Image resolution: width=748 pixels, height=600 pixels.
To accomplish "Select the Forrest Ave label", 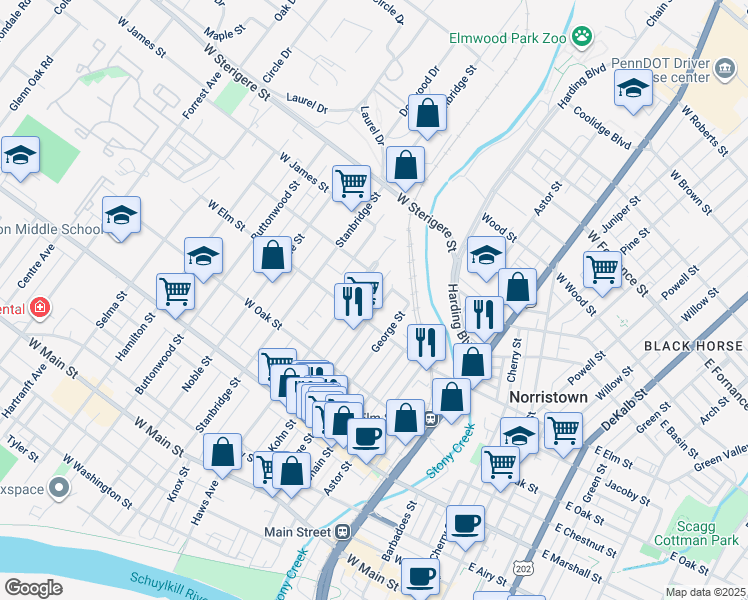I will click(x=202, y=95).
